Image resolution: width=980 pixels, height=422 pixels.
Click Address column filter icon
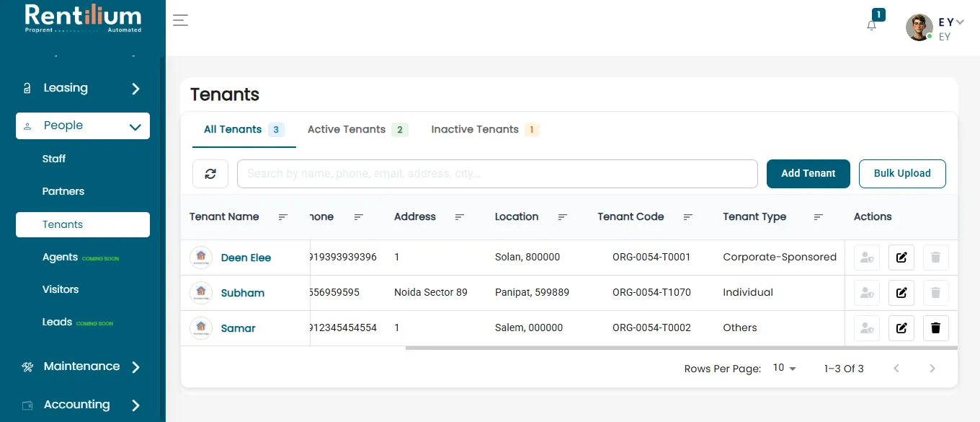[460, 217]
